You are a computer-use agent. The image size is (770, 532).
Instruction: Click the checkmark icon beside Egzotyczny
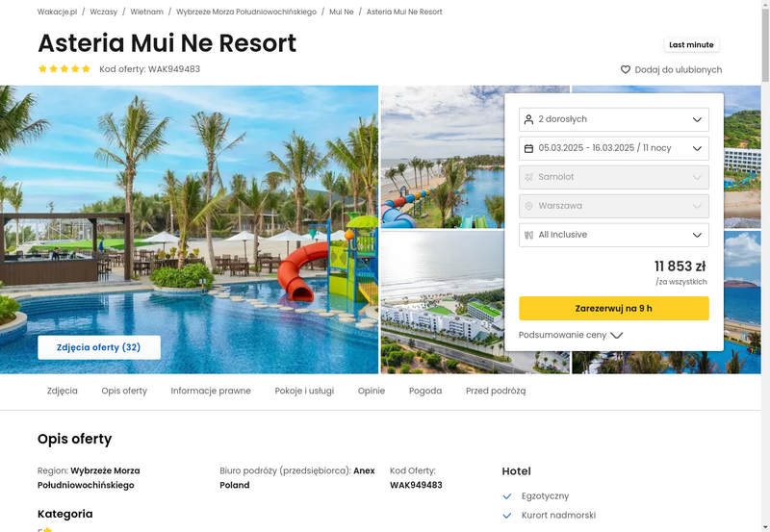coord(507,496)
